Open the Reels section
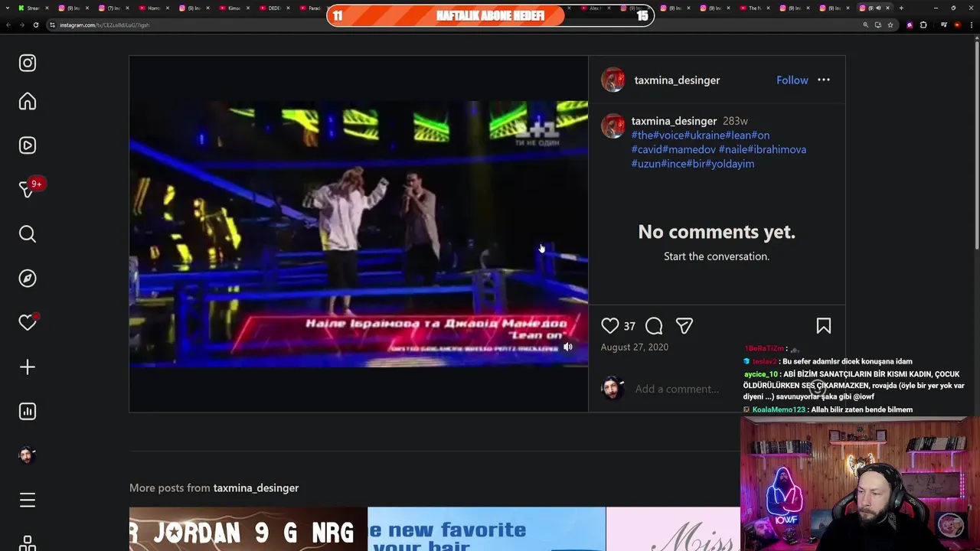This screenshot has height=551, width=980. pyautogui.click(x=28, y=145)
